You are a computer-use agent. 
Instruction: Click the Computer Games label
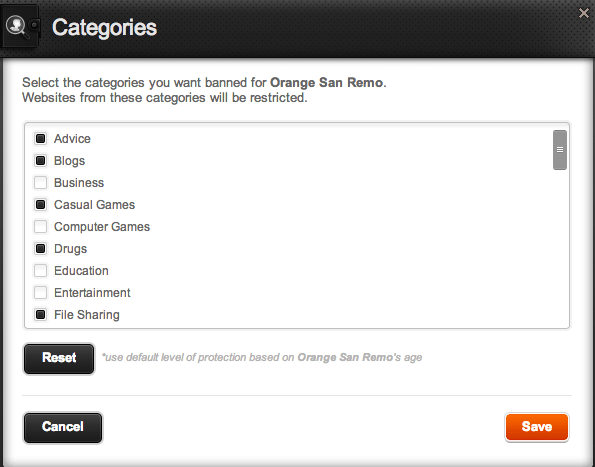coord(102,226)
